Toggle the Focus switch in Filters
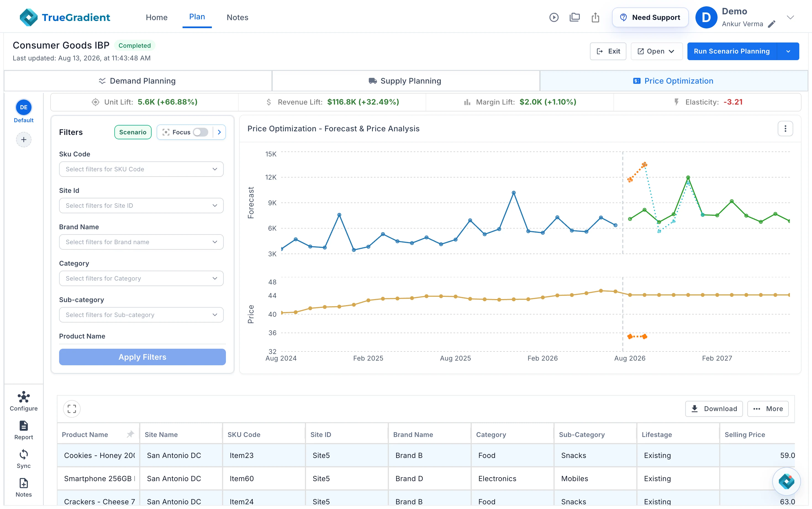 coord(201,132)
